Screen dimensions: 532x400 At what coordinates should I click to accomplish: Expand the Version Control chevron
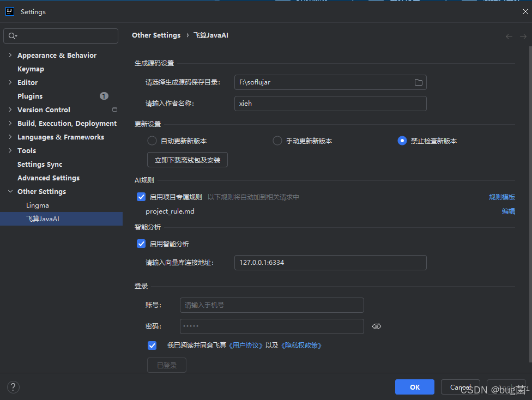point(10,110)
